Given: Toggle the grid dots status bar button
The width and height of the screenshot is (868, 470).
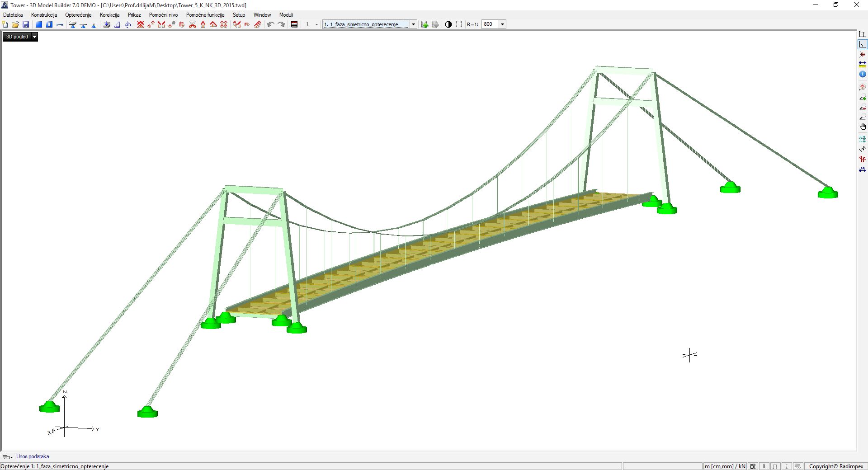Looking at the screenshot, I should (753, 466).
